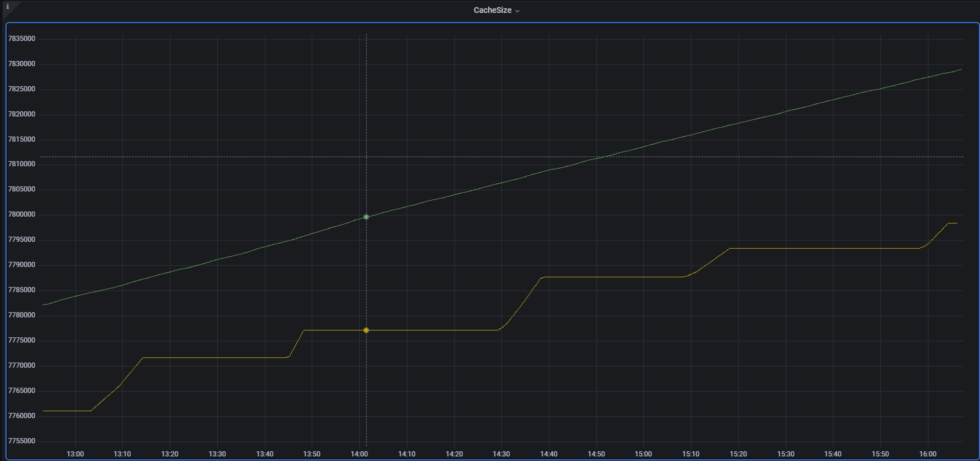The height and width of the screenshot is (461, 980).
Task: Click the 16:00 time axis label
Action: tap(928, 454)
